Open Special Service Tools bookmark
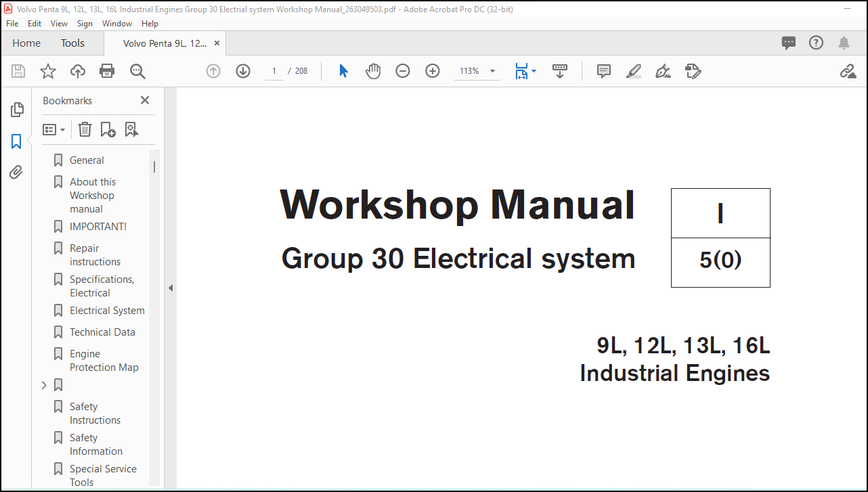 103,476
